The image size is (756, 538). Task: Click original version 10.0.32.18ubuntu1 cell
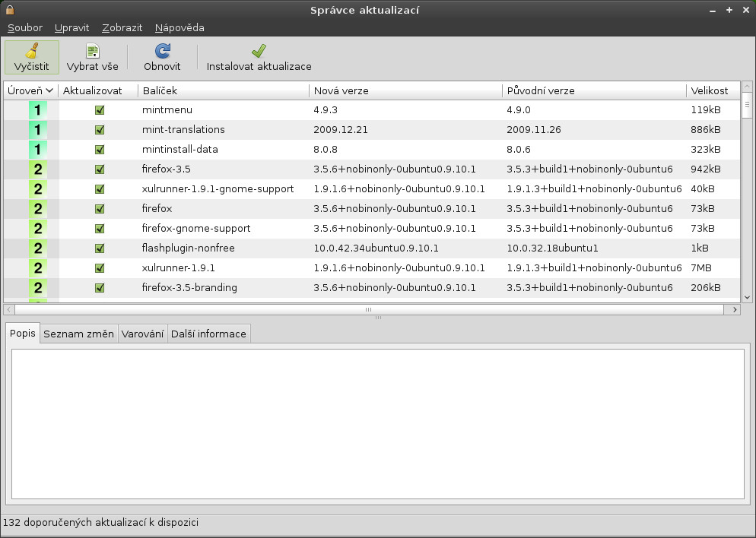(552, 248)
